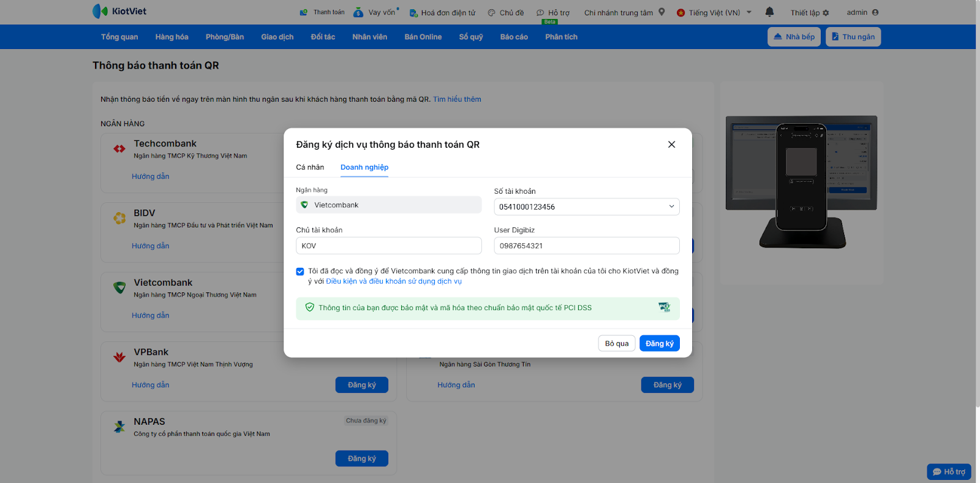Click the Chủ tài khoản input field
The height and width of the screenshot is (483, 980).
388,246
